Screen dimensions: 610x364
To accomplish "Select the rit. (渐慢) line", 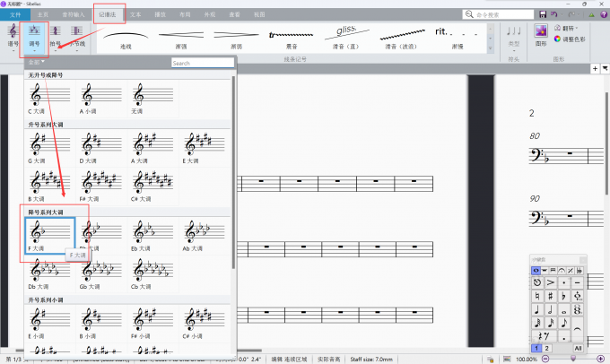I will (x=457, y=39).
